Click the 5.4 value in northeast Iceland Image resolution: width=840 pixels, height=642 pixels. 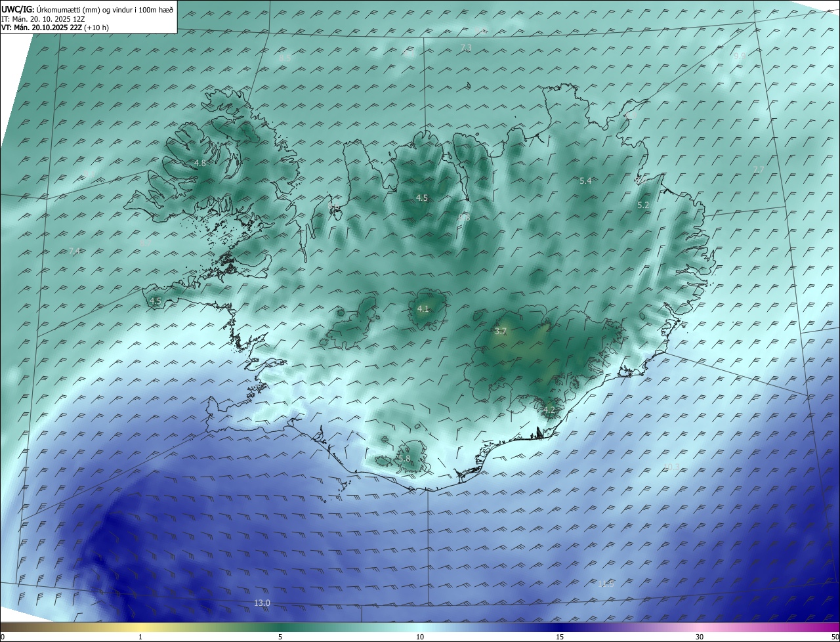585,181
